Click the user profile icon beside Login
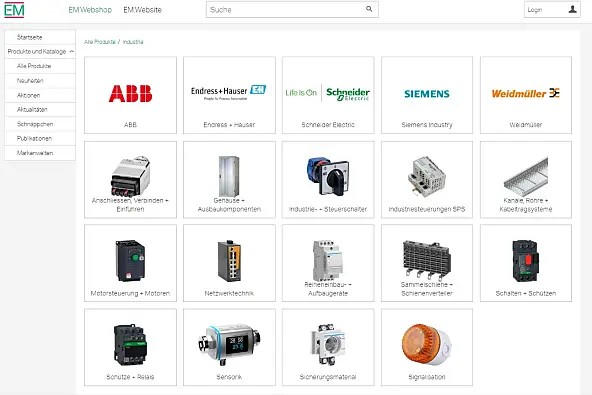This screenshot has height=395, width=592. point(572,9)
